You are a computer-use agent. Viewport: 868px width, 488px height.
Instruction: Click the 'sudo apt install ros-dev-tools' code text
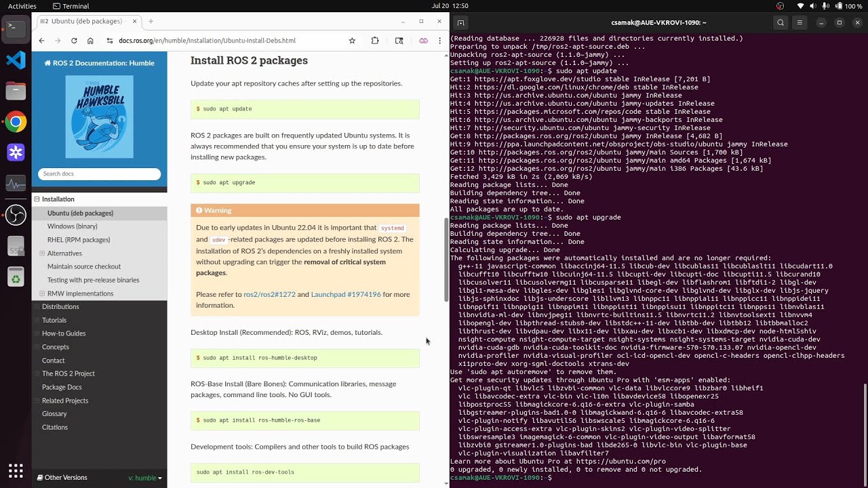245,472
